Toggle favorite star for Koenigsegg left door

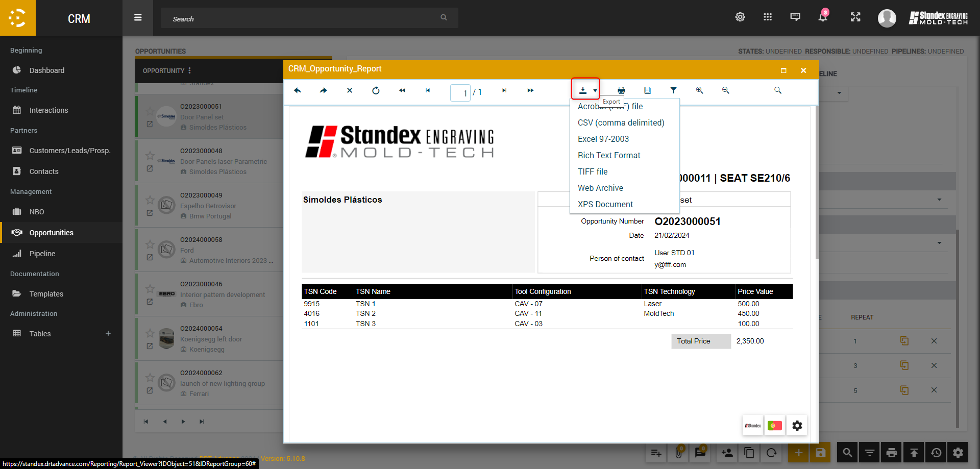(x=150, y=333)
